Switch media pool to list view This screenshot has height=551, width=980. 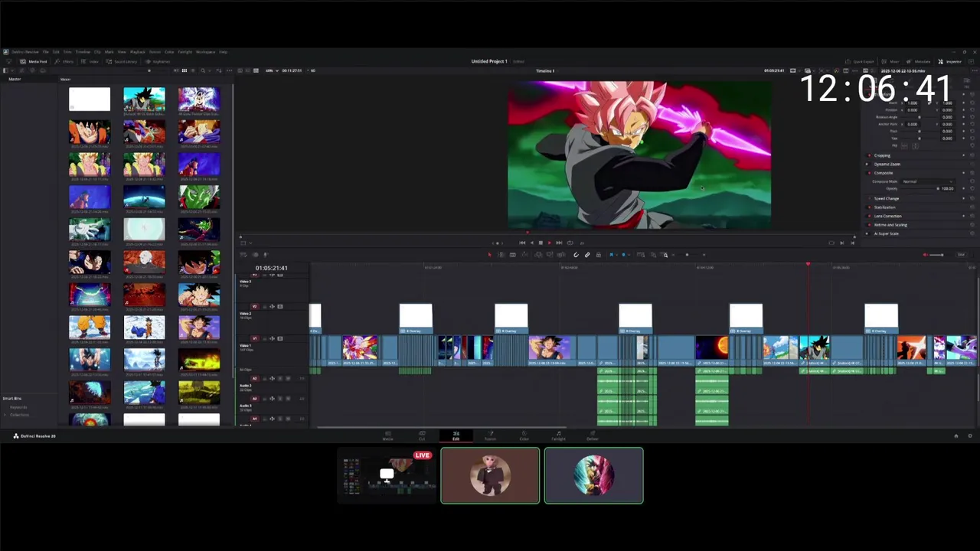pos(193,70)
